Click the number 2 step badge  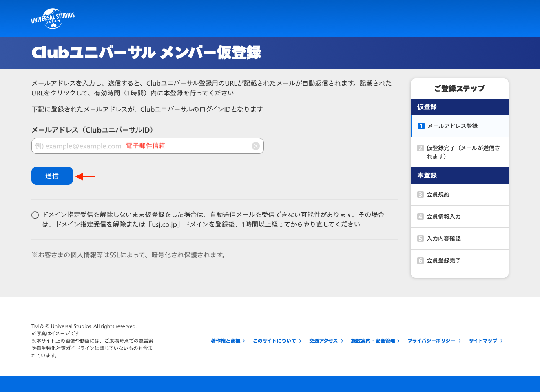(x=420, y=148)
